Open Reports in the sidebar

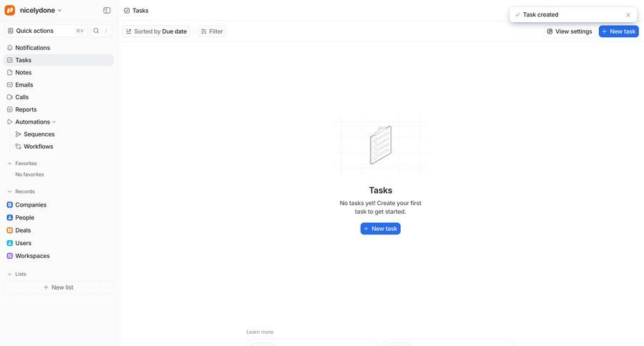coord(59,109)
